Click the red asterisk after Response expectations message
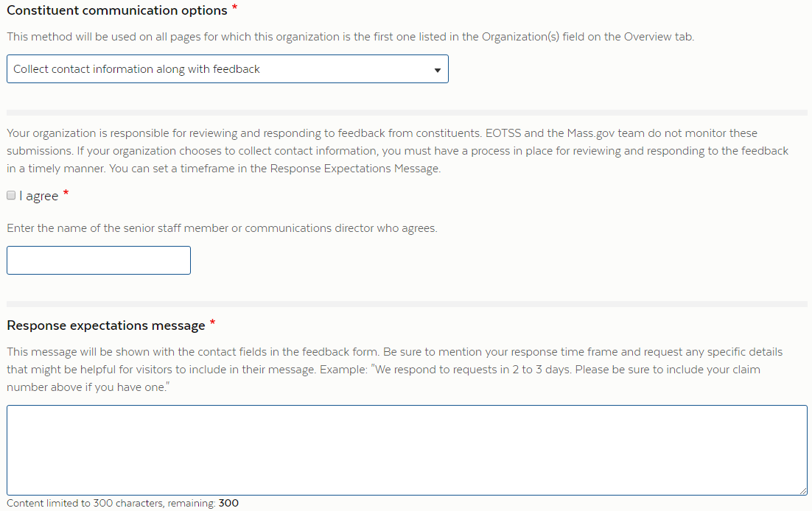 pos(212,323)
